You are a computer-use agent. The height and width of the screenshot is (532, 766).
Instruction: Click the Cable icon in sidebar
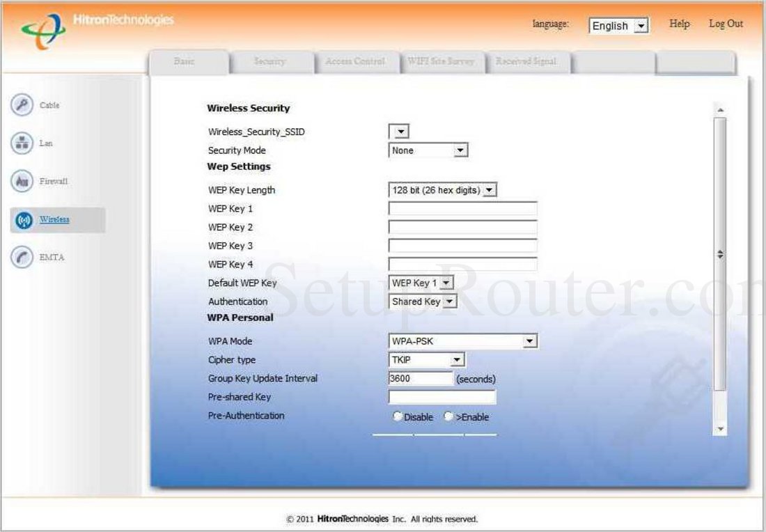[x=22, y=106]
